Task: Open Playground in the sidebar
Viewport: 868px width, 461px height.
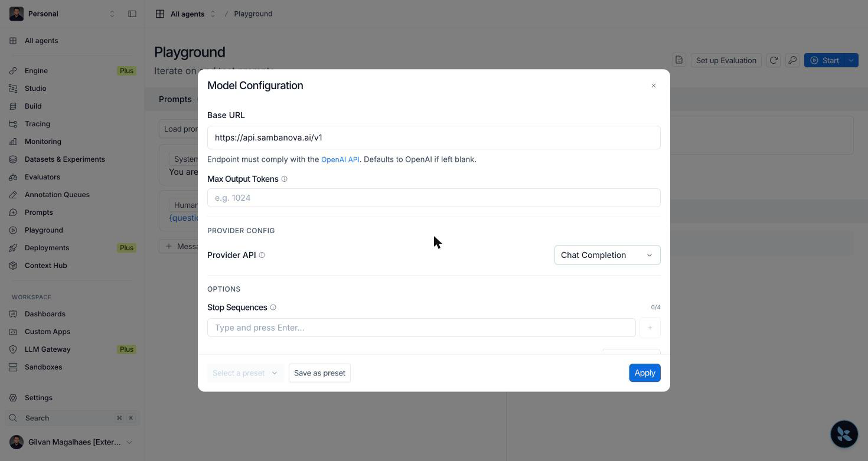Action: point(44,230)
